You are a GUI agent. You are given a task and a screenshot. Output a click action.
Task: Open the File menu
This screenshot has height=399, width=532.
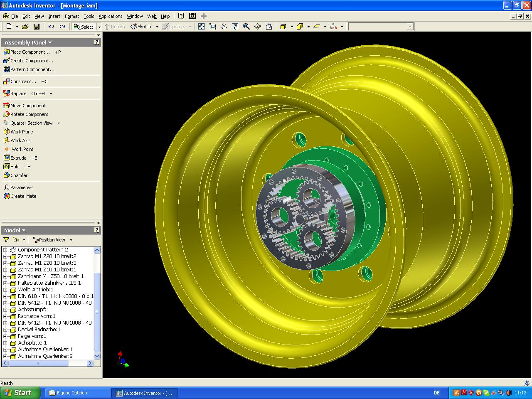pos(15,16)
